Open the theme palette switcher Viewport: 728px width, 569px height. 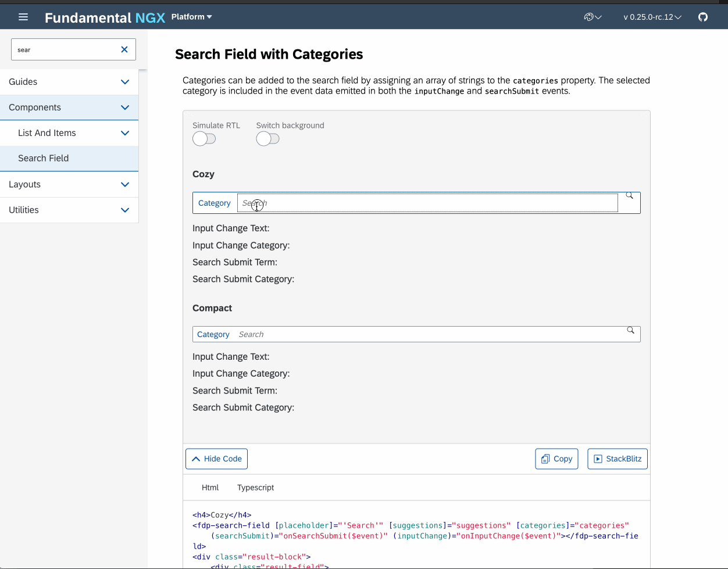pyautogui.click(x=592, y=17)
